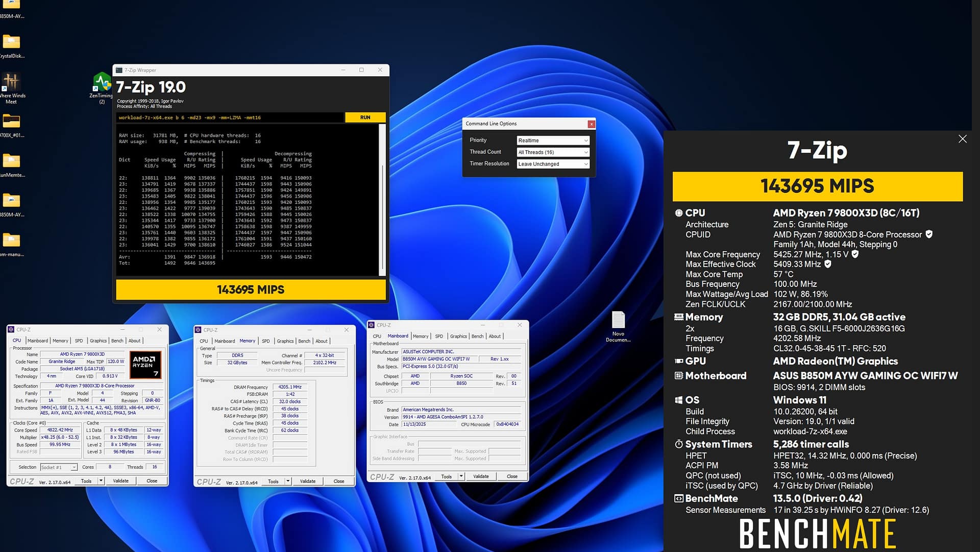
Task: Click the red close icon on Command Line Options
Action: (591, 124)
